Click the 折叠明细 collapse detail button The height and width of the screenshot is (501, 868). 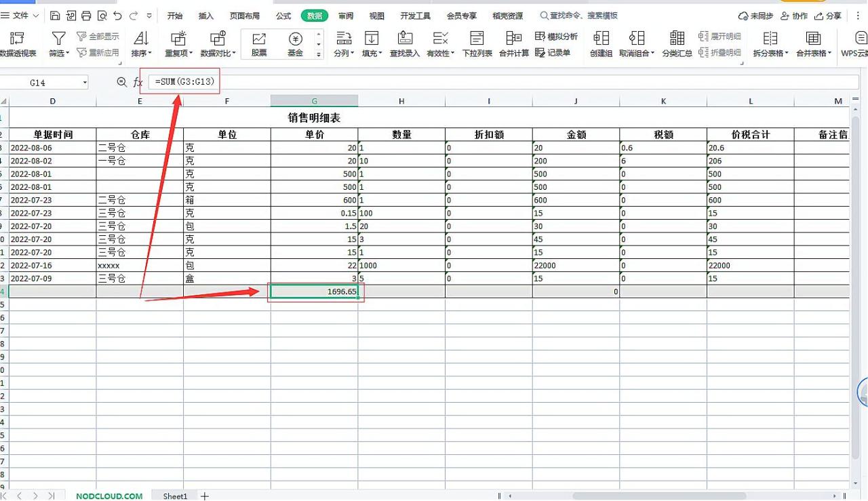719,52
